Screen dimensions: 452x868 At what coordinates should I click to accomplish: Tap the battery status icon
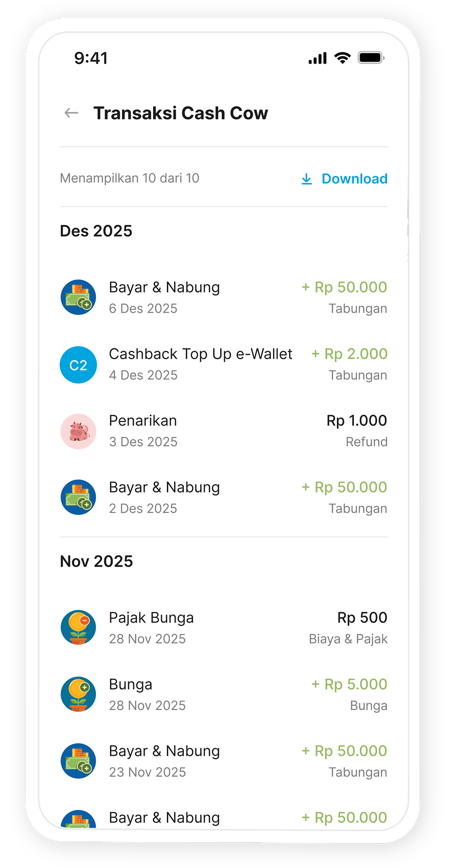(371, 58)
